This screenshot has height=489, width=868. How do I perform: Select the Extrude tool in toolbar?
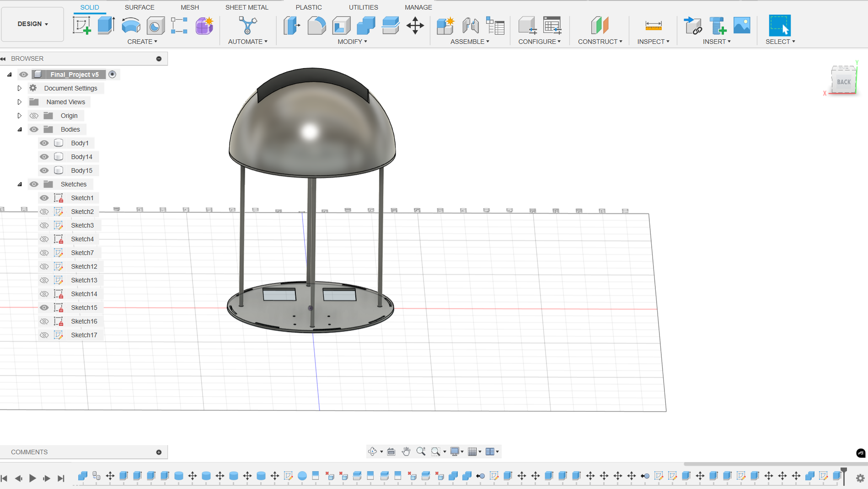click(x=106, y=26)
